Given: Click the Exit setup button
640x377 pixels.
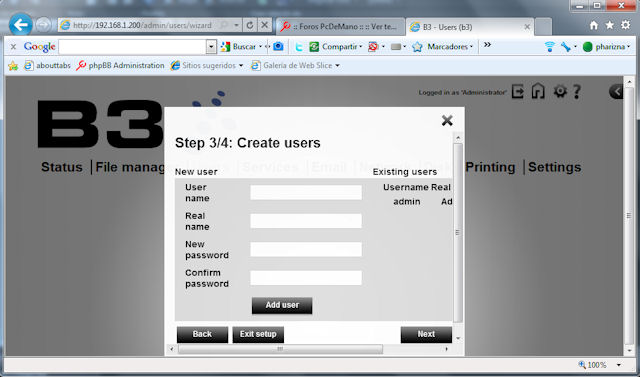Looking at the screenshot, I should [258, 334].
